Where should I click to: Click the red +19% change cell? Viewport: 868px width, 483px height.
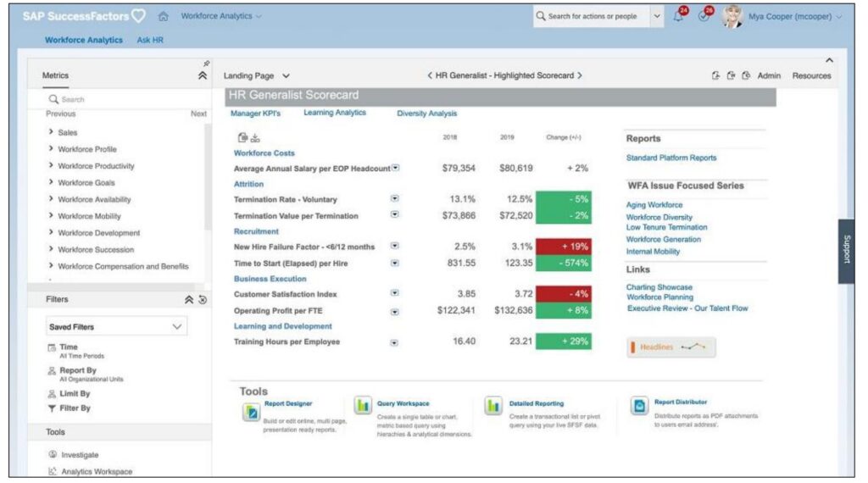tap(564, 247)
